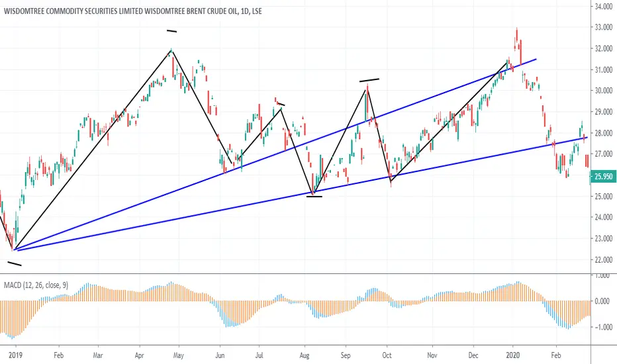Click the May time axis label

178,355
